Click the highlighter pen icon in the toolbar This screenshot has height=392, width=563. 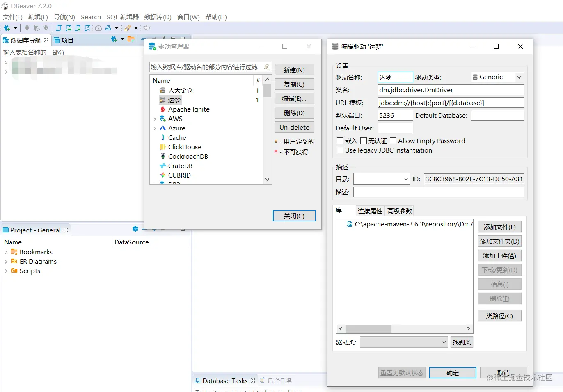point(128,28)
